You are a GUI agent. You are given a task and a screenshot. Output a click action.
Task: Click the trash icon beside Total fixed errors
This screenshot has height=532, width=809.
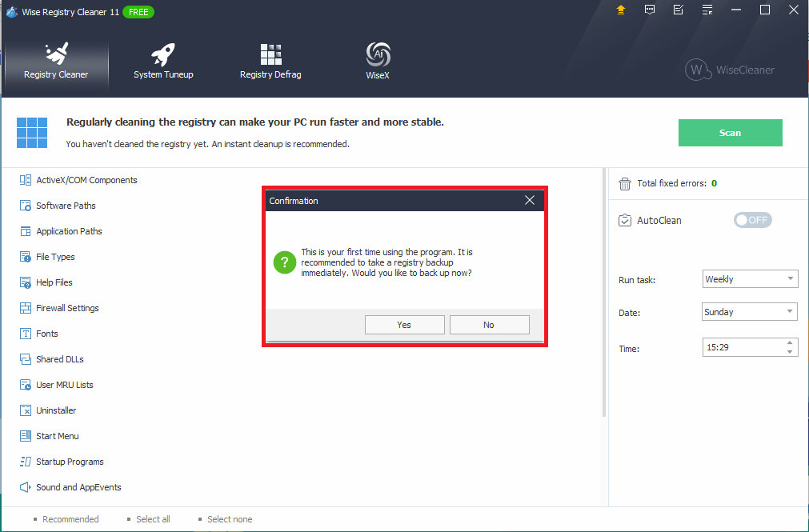pyautogui.click(x=625, y=184)
